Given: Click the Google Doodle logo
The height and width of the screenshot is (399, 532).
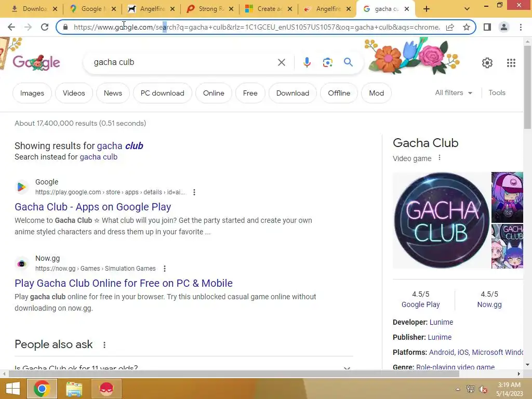Looking at the screenshot, I should (36, 62).
